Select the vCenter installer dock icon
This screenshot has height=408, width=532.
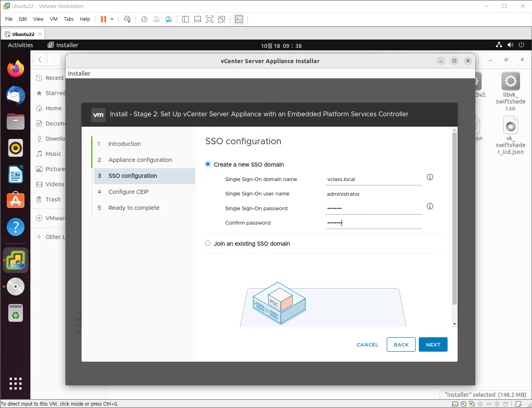click(16, 260)
